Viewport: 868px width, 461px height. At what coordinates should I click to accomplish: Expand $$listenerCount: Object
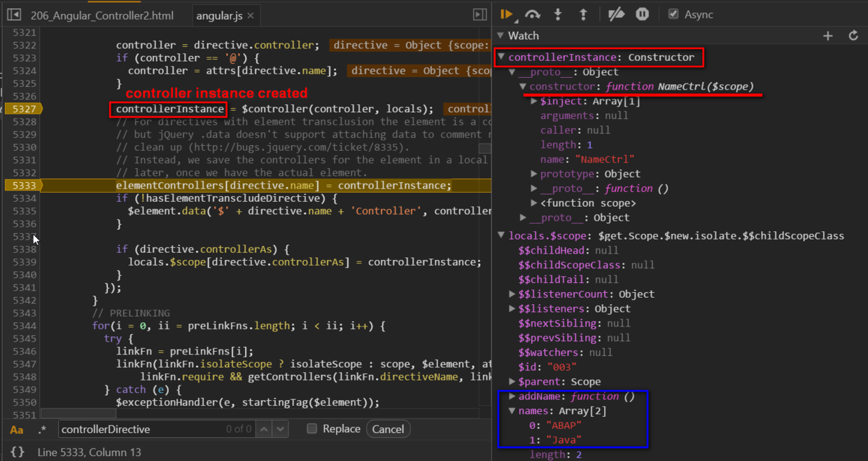[512, 294]
